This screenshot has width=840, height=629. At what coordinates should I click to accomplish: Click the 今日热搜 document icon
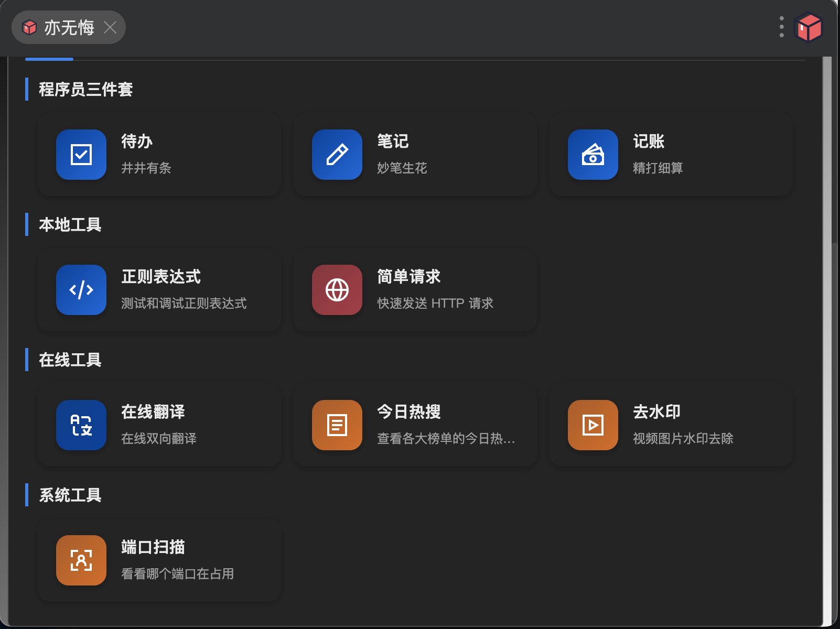[337, 425]
